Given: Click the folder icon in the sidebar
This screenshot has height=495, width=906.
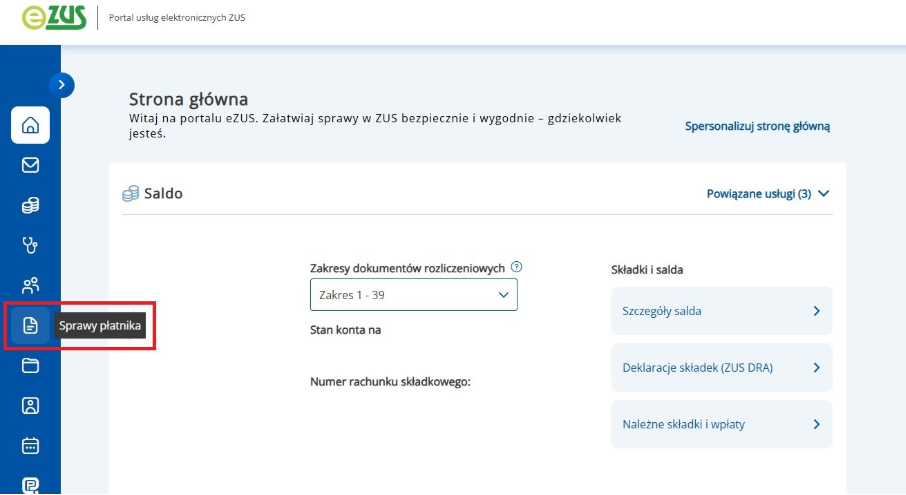Looking at the screenshot, I should [30, 365].
